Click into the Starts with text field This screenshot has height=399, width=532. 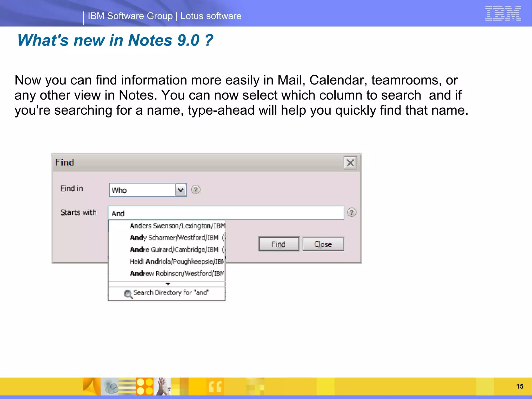226,213
